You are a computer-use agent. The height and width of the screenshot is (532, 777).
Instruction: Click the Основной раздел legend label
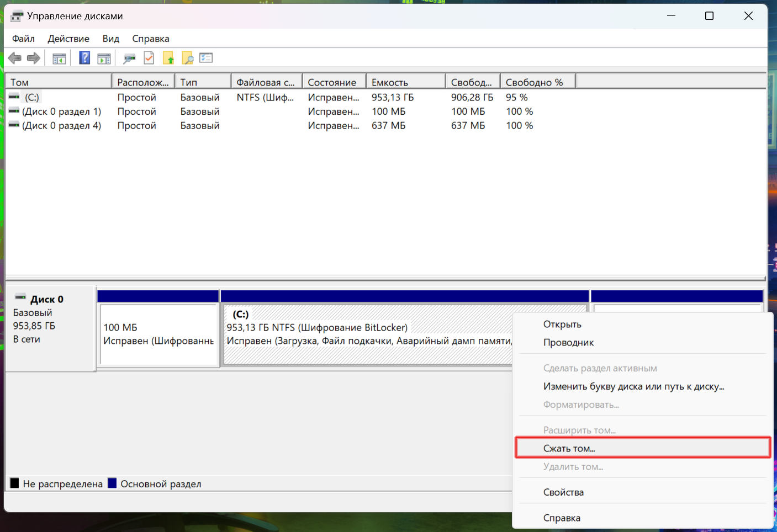161,484
